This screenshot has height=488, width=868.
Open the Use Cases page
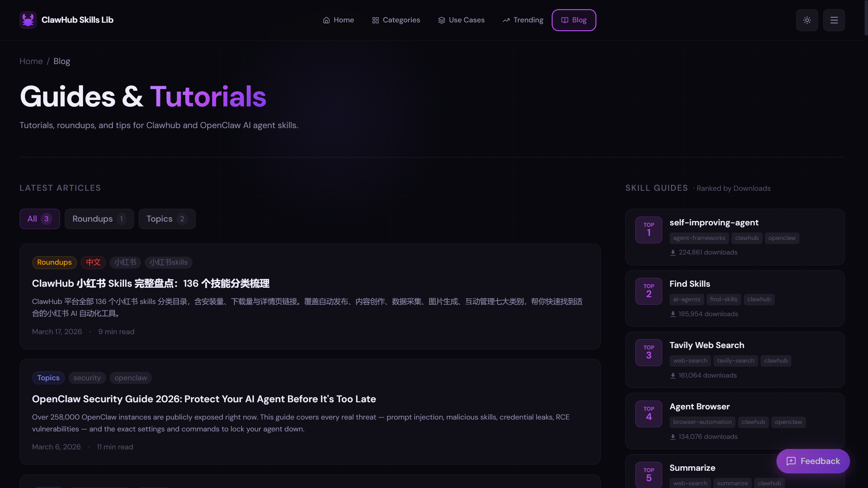tap(461, 20)
